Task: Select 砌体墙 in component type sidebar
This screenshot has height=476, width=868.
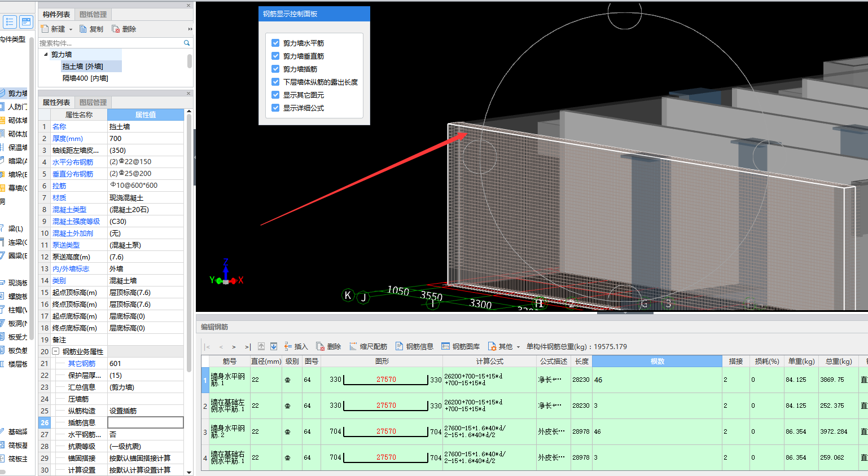Action: point(14,120)
